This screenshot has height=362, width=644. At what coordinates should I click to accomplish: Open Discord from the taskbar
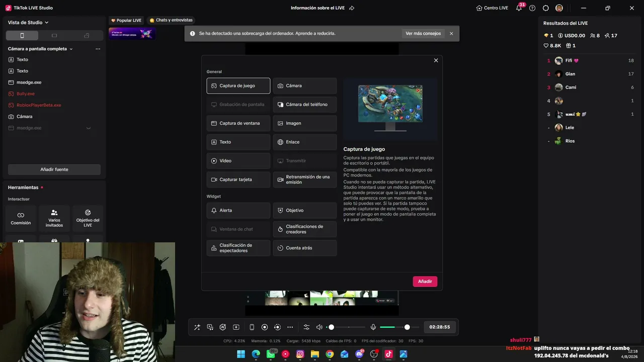pos(359,354)
